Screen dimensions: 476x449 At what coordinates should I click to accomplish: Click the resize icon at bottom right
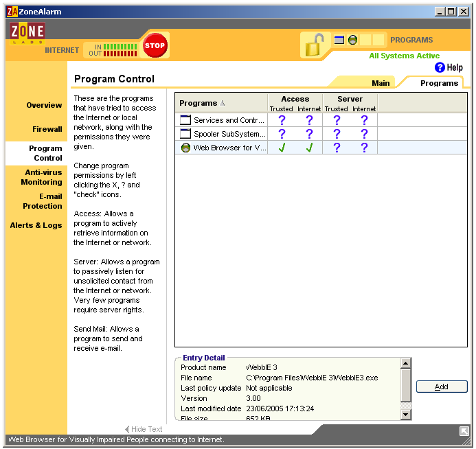464,430
